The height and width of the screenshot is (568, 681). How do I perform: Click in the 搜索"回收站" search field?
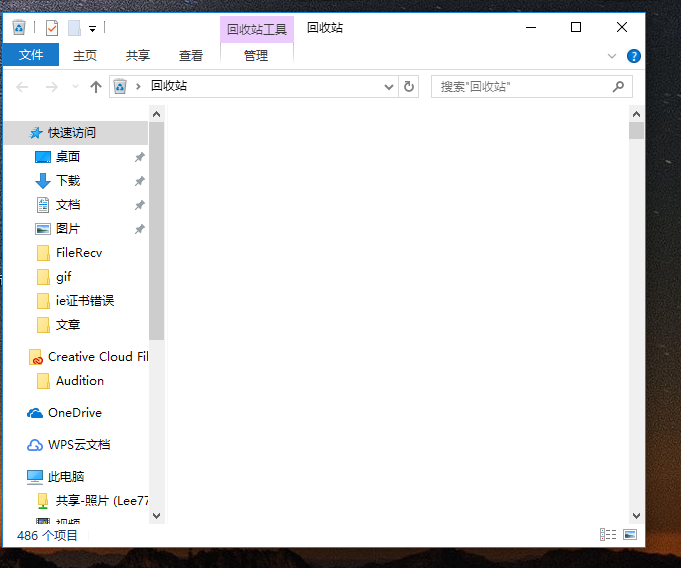[520, 87]
